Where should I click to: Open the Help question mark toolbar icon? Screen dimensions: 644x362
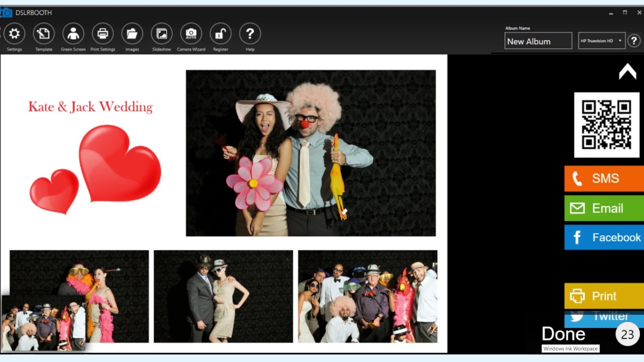coord(250,34)
